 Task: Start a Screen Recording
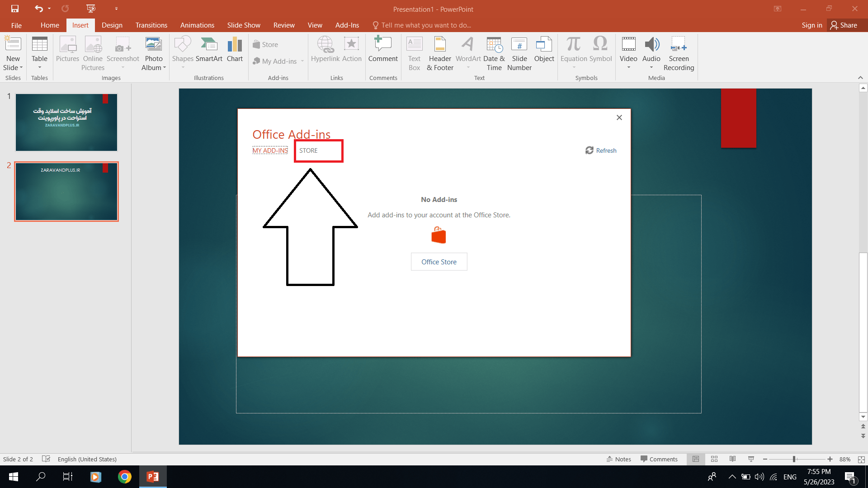tap(679, 53)
